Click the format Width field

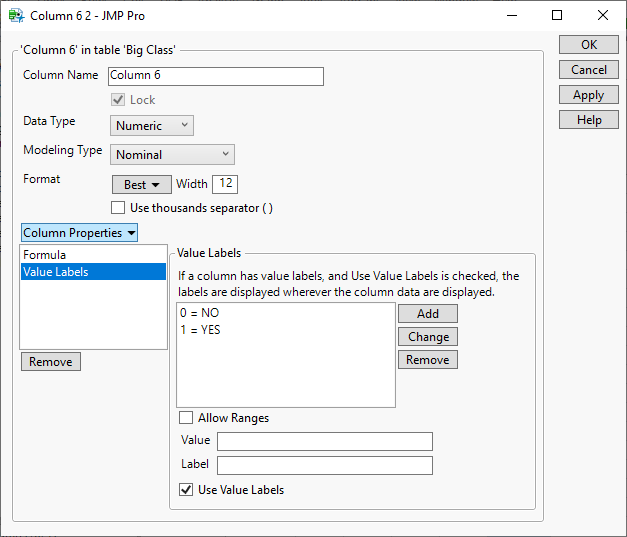pos(225,184)
